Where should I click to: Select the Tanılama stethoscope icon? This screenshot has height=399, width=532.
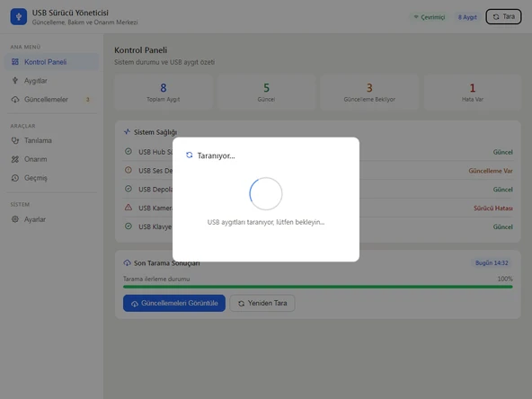pos(15,140)
